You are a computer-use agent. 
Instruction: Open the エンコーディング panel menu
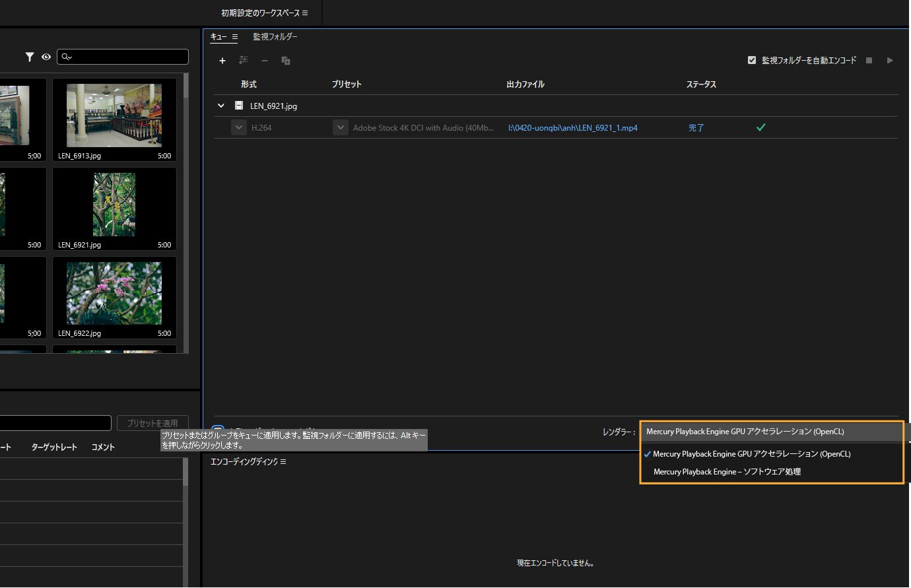(x=283, y=461)
